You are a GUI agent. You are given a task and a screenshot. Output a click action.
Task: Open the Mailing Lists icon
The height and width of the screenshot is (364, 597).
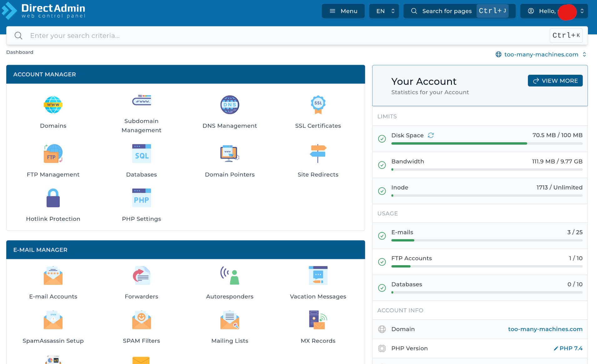230,320
